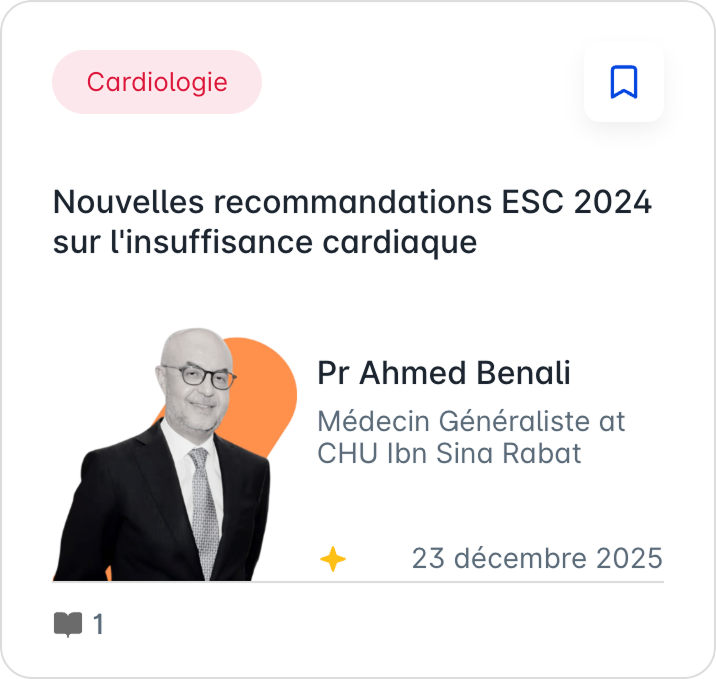The width and height of the screenshot is (716, 679).
Task: Open Pr Ahmed Benali's profile name
Action: (444, 373)
